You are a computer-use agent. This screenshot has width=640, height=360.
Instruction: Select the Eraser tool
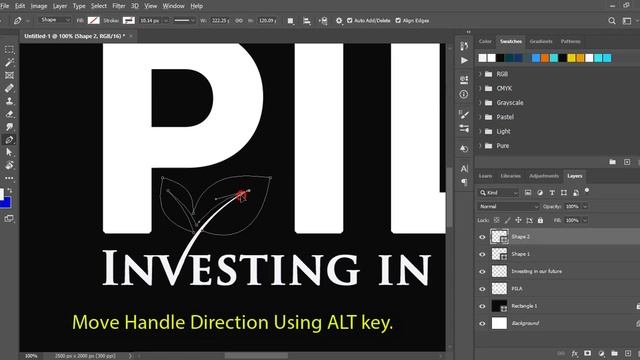9,114
